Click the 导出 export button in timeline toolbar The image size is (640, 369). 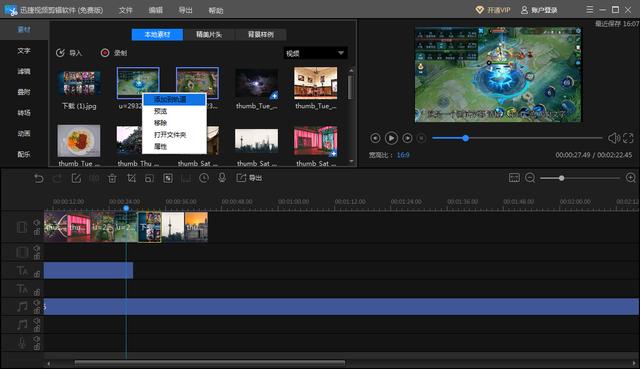(x=249, y=178)
